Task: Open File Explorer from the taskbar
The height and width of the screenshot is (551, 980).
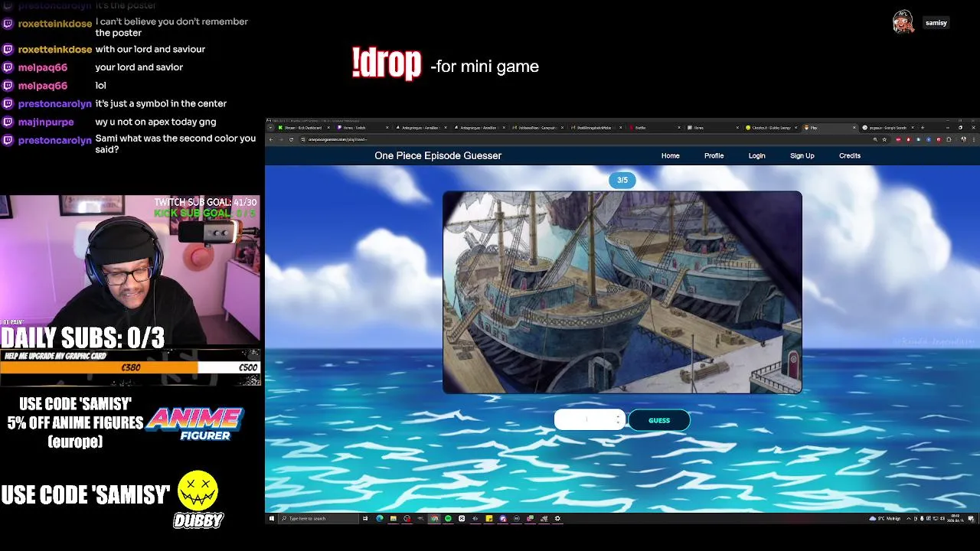Action: pos(394,518)
